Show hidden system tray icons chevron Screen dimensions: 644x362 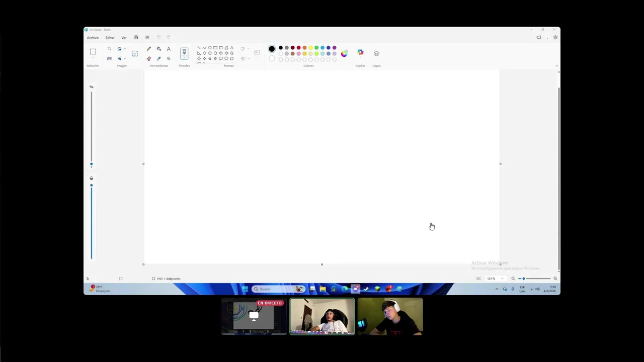click(x=497, y=289)
